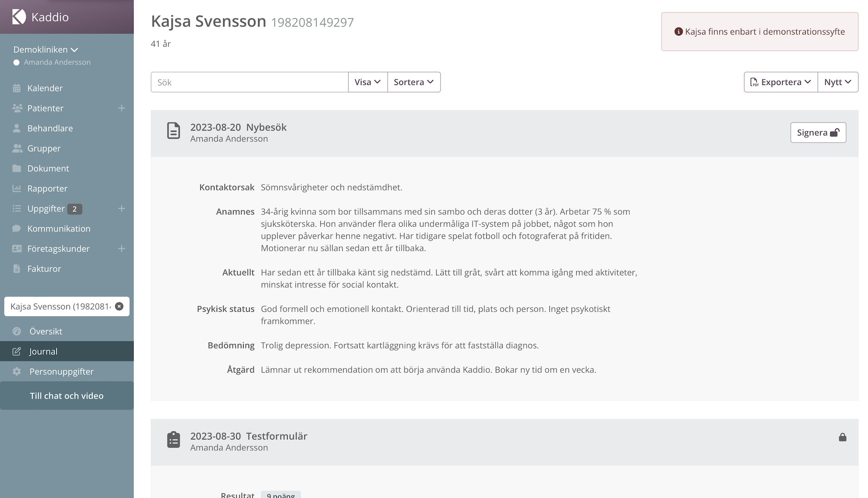Click plus icon next to Uppgifter
868x498 pixels.
[x=121, y=209]
